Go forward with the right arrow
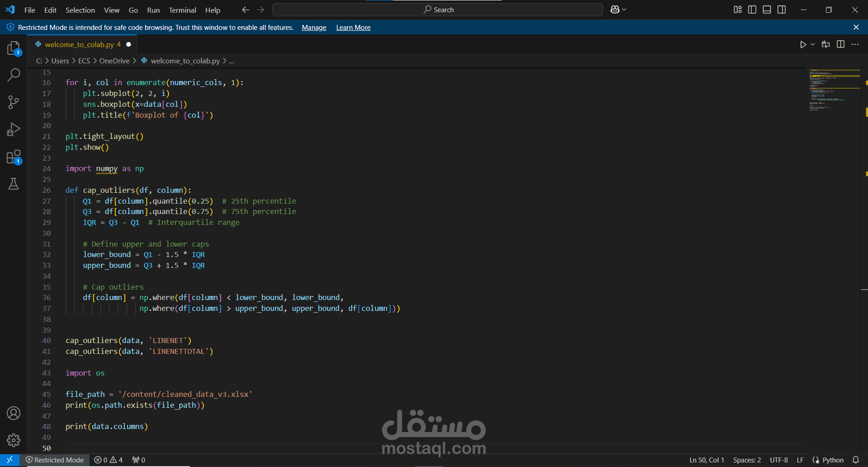This screenshot has height=467, width=868. [261, 10]
